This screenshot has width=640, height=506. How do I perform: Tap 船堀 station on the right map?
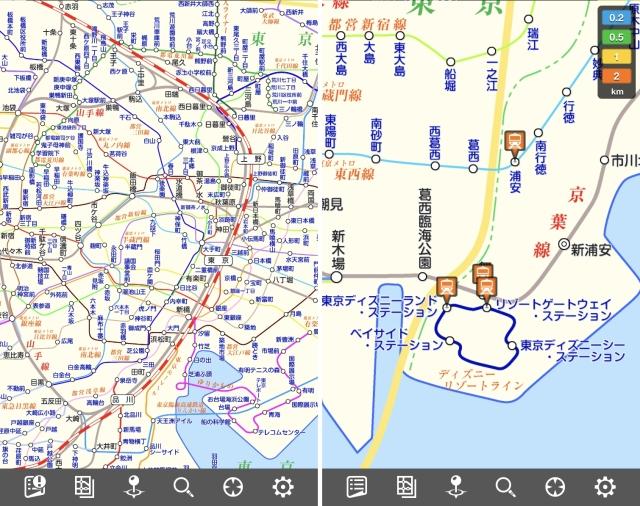point(450,80)
